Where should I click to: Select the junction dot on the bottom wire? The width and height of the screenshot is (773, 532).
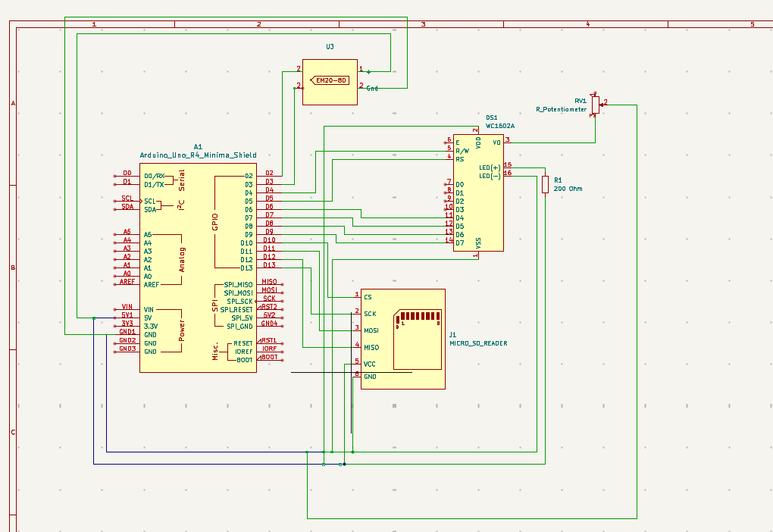pos(343,464)
